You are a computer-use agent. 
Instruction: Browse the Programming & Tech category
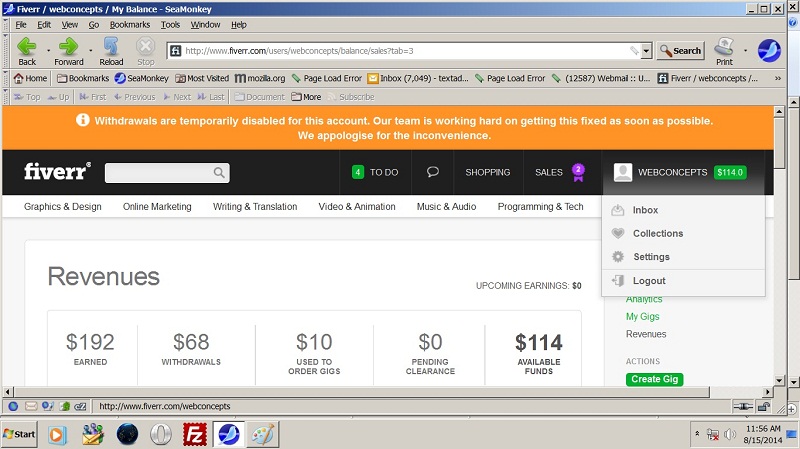tap(540, 207)
